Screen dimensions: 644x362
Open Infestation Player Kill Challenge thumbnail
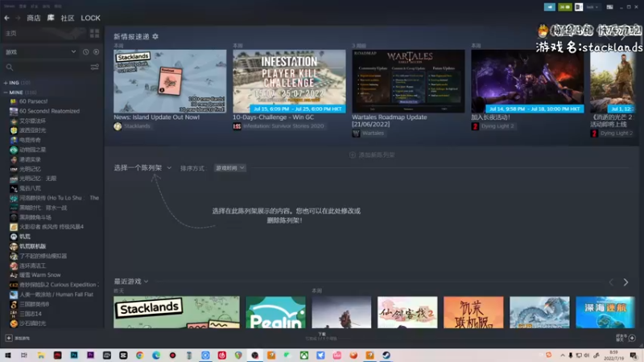point(289,81)
